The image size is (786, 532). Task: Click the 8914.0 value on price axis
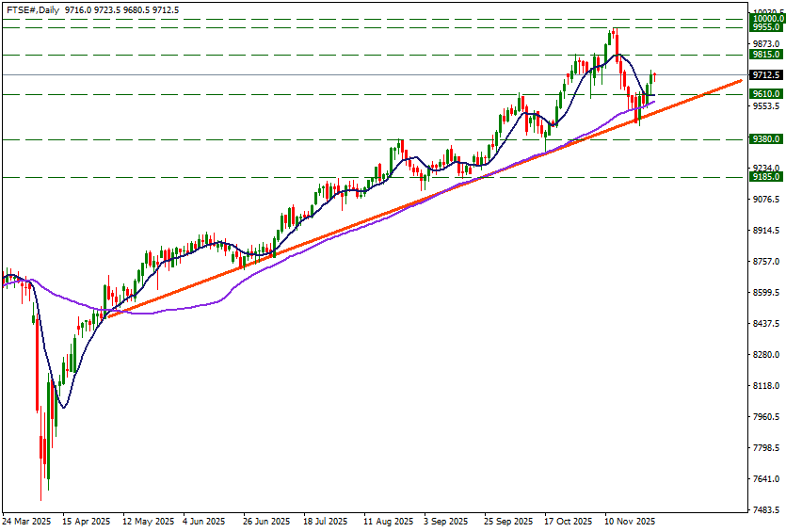tap(767, 231)
